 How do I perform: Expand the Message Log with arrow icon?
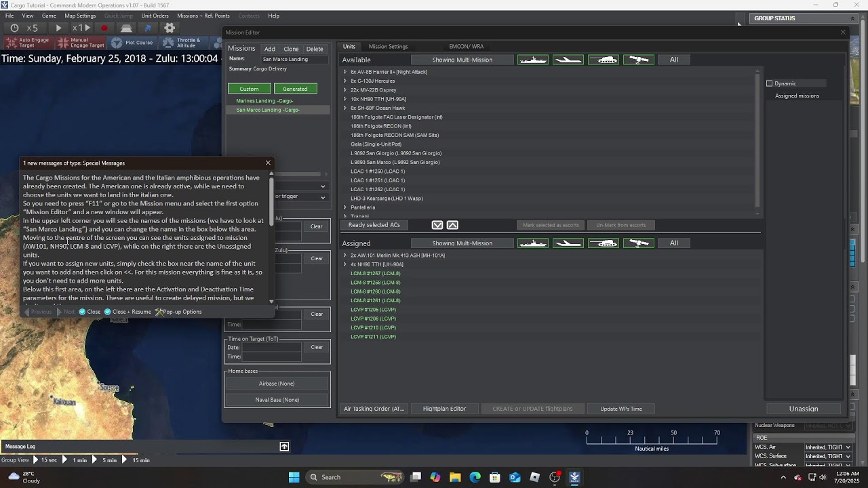pos(284,446)
